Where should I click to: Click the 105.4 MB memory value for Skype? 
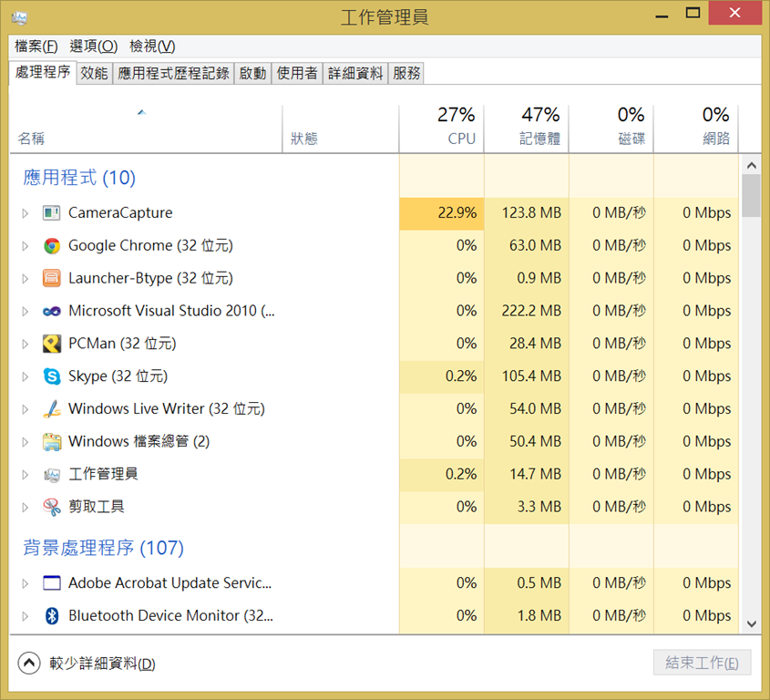click(531, 376)
